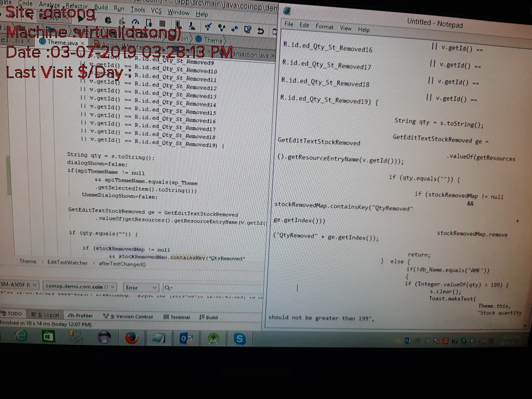This screenshot has height=399, width=532.
Task: Open the Profiler tool window tab
Action: (80, 316)
